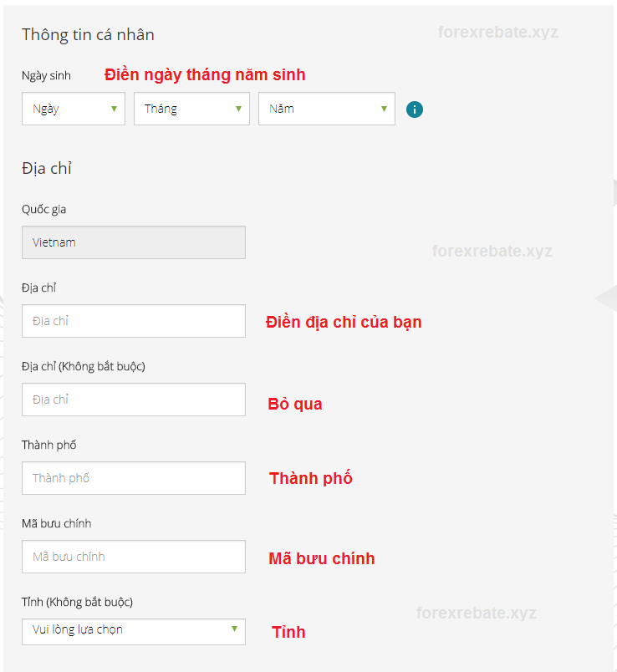
Task: Click the 'Địa chỉ (Không bắt buộc)' label
Action: [84, 366]
